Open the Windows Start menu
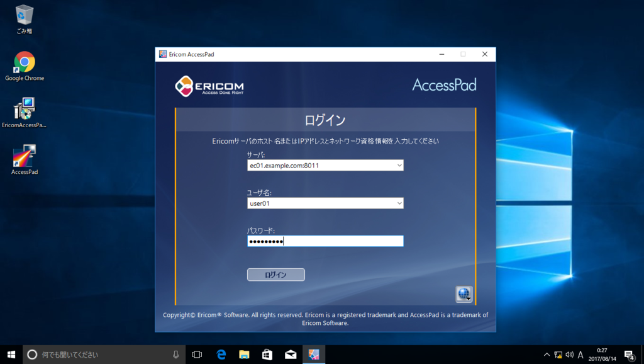Viewport: 644px width, 364px height. pyautogui.click(x=11, y=355)
